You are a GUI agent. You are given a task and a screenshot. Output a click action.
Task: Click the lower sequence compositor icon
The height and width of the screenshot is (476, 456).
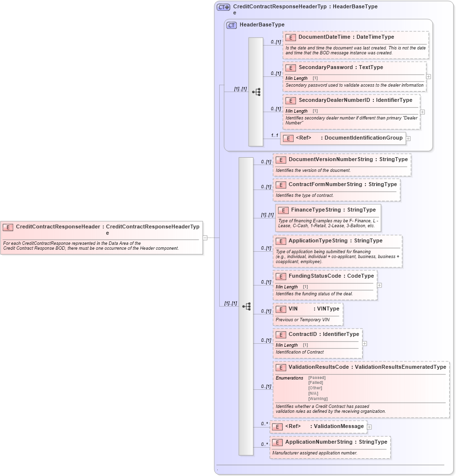pyautogui.click(x=248, y=306)
